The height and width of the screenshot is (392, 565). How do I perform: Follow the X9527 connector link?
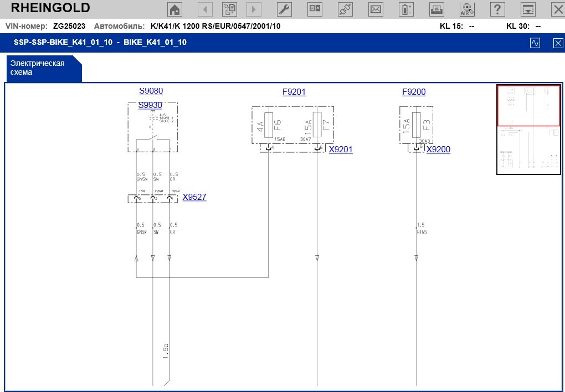(x=194, y=197)
